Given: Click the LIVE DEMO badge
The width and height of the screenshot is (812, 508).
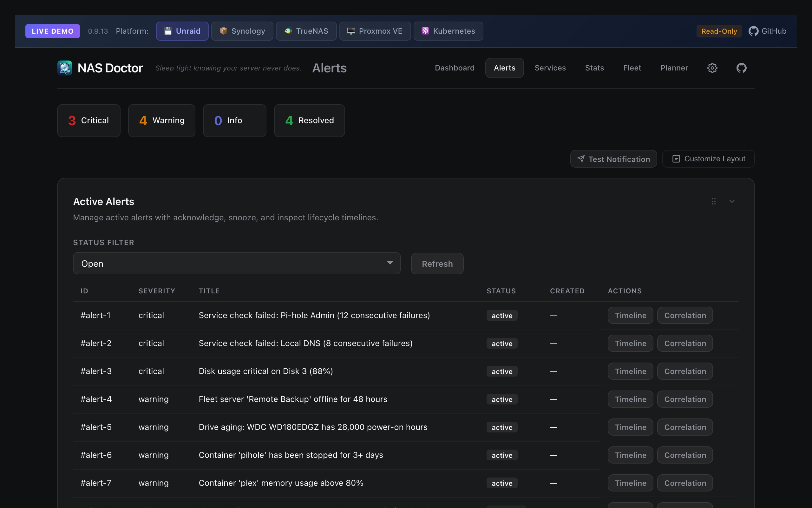Looking at the screenshot, I should (x=53, y=31).
